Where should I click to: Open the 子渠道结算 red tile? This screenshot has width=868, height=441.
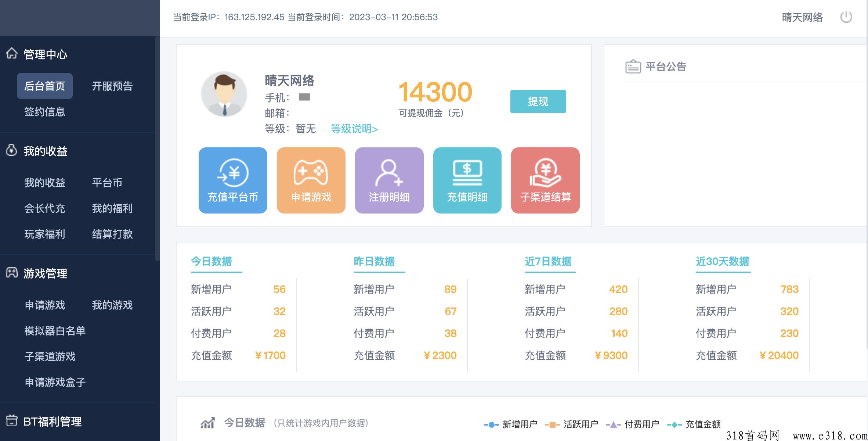[x=545, y=180]
